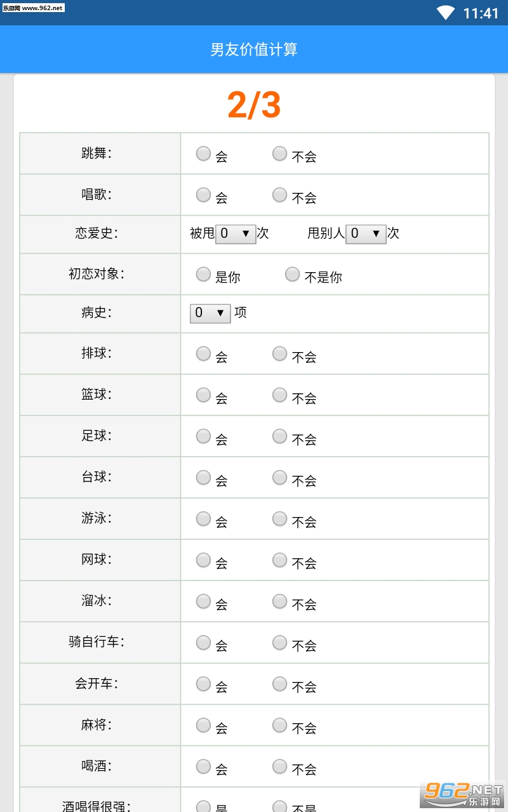Pick 不会 for 麻将
Image resolution: width=508 pixels, height=812 pixels.
coord(279,724)
